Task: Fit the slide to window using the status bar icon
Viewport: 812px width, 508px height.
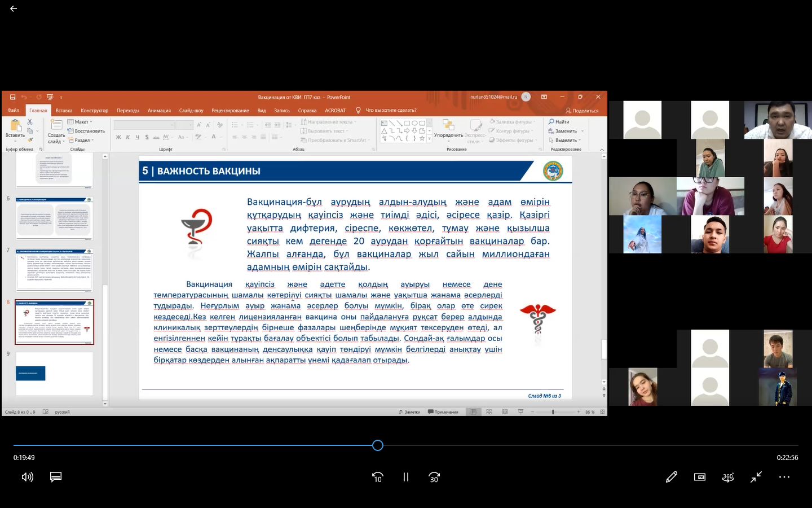Action: pyautogui.click(x=602, y=412)
